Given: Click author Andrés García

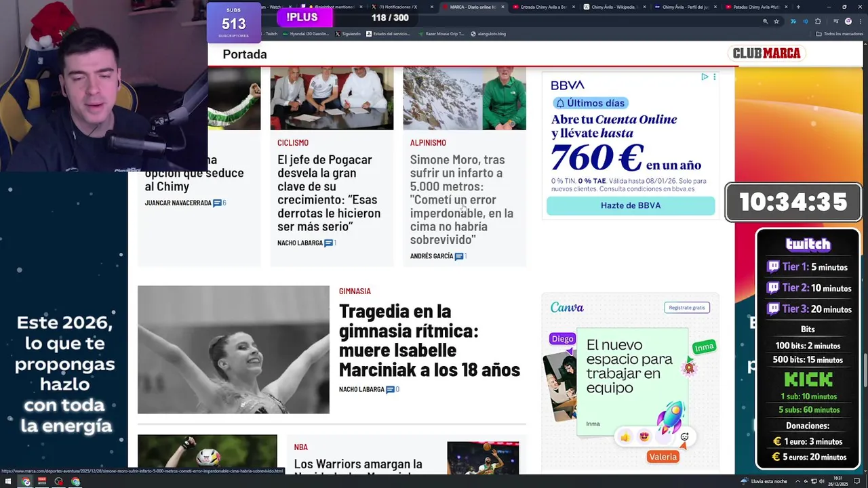Looking at the screenshot, I should (431, 256).
